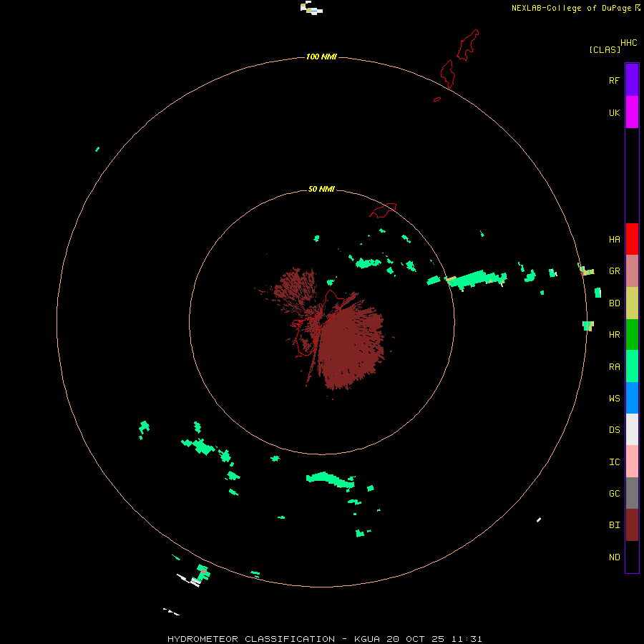Click the 'NEXLAB-College of DuPage' text

point(571,8)
